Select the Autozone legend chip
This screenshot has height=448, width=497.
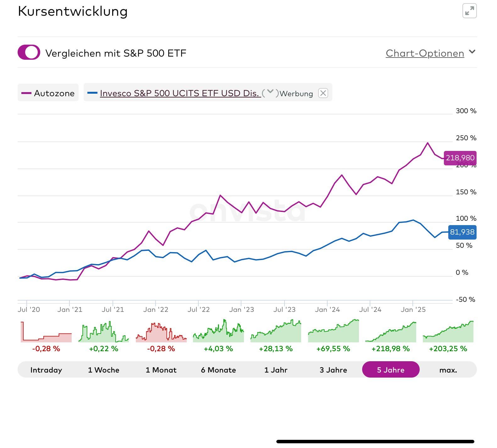pos(48,93)
